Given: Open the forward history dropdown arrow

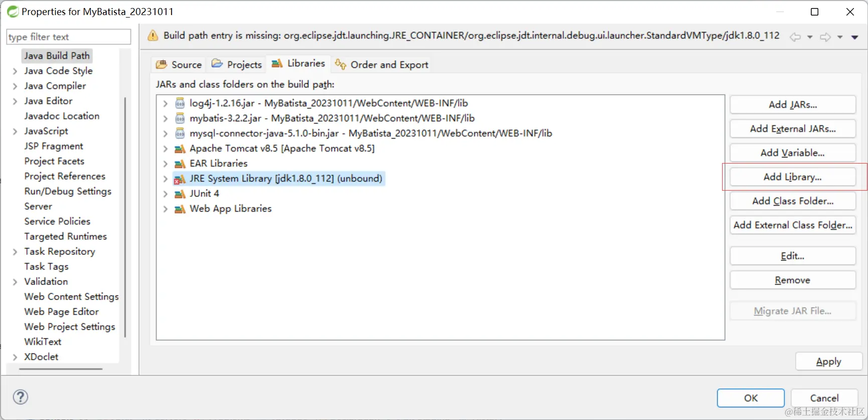Looking at the screenshot, I should coord(840,37).
